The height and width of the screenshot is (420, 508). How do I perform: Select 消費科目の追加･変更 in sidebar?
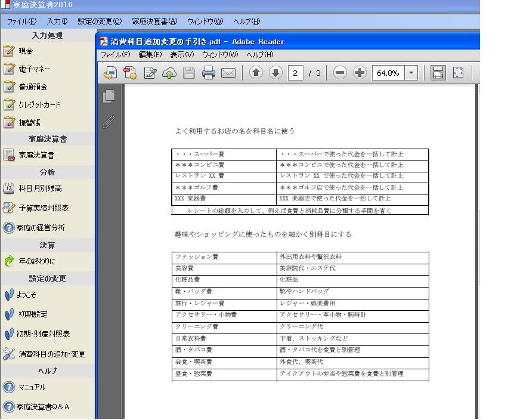tap(52, 354)
